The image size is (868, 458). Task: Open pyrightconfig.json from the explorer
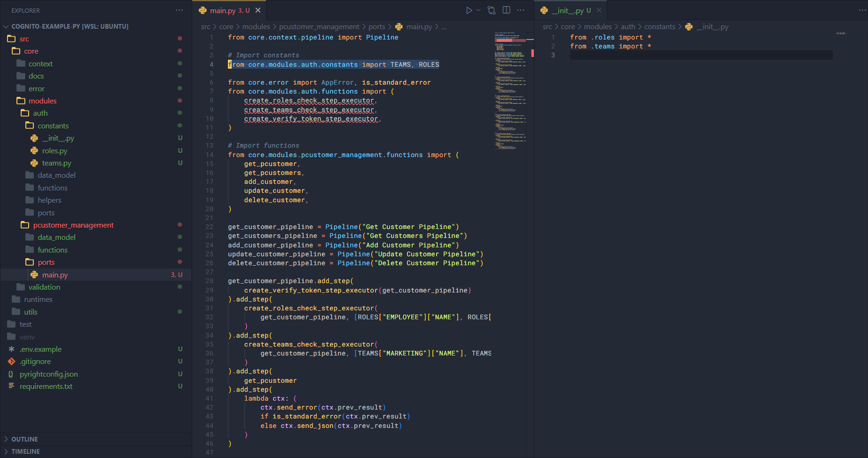click(x=48, y=374)
